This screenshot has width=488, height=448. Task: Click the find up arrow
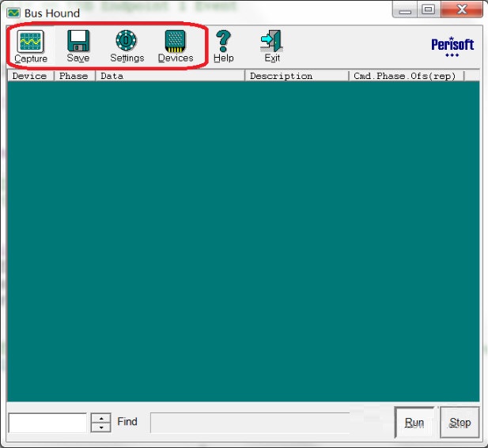(100, 418)
